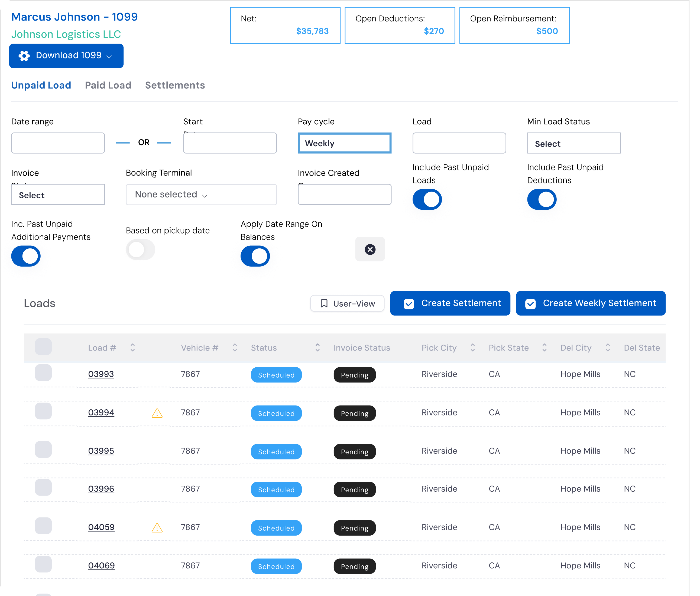Open load 04069 link
The image size is (700, 596).
(101, 566)
